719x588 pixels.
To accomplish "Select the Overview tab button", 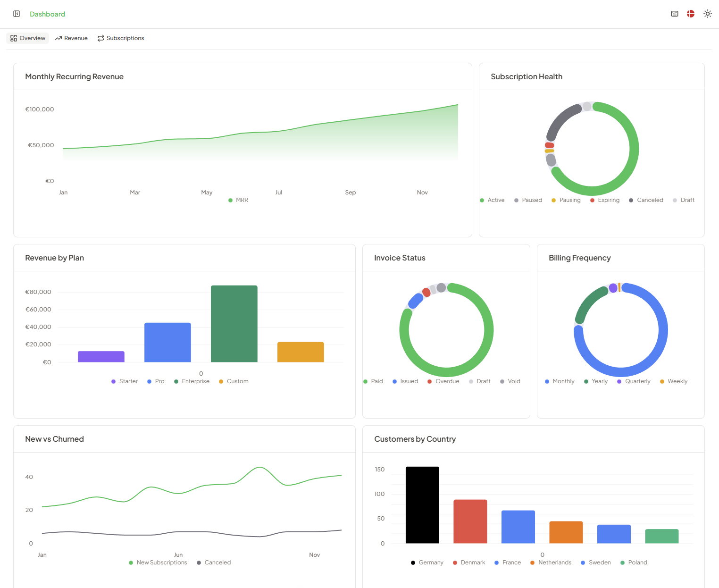I will pyautogui.click(x=27, y=38).
